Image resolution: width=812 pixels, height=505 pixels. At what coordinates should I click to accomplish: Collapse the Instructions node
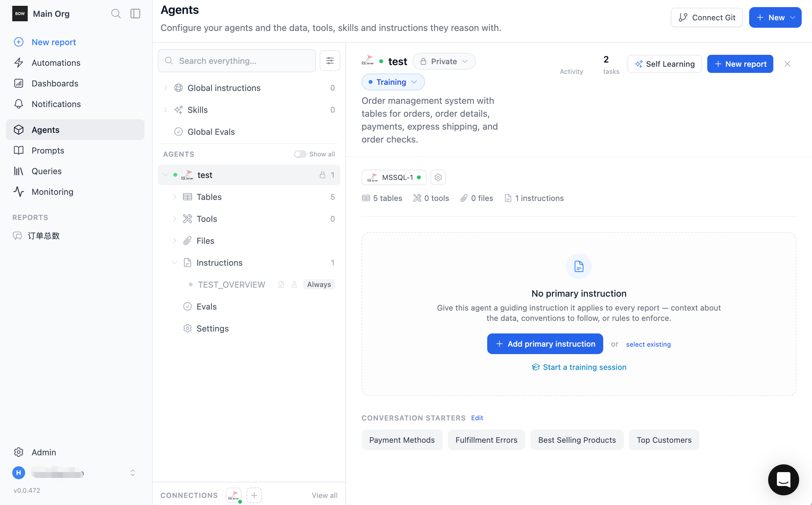tap(175, 263)
